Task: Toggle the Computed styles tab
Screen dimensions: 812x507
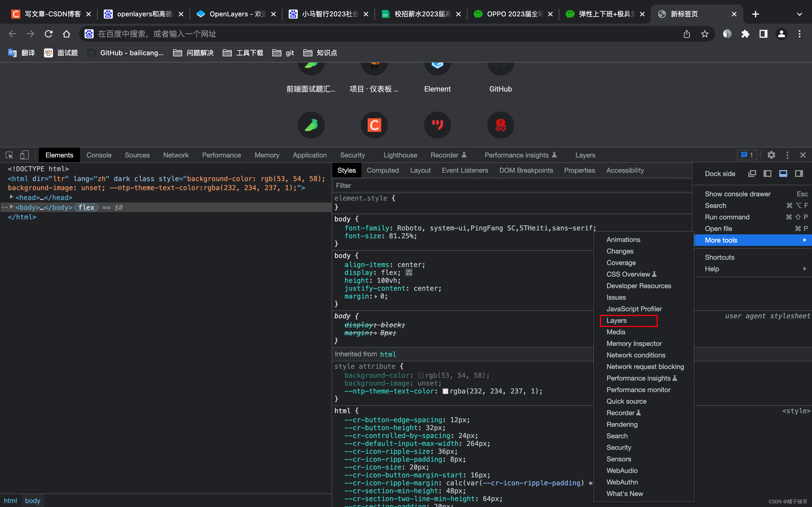Action: [x=382, y=170]
